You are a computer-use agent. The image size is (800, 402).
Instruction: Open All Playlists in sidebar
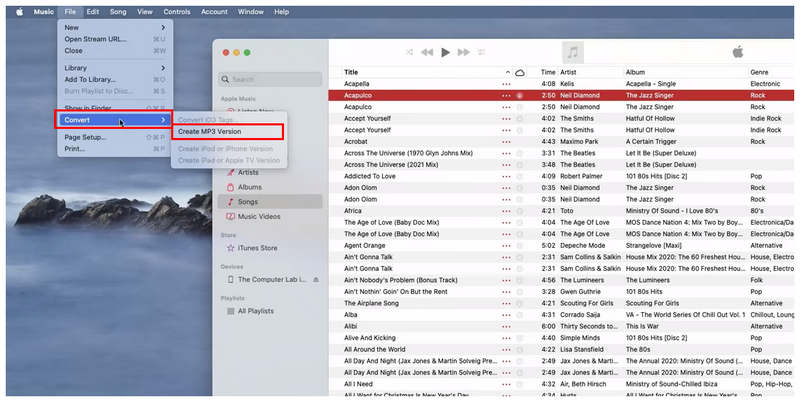(x=256, y=311)
